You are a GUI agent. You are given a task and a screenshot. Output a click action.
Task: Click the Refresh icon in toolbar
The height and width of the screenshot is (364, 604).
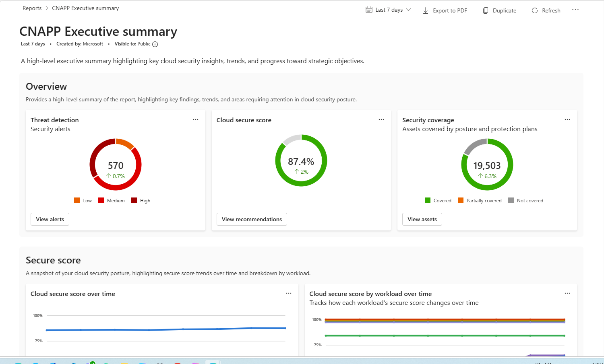click(x=535, y=10)
